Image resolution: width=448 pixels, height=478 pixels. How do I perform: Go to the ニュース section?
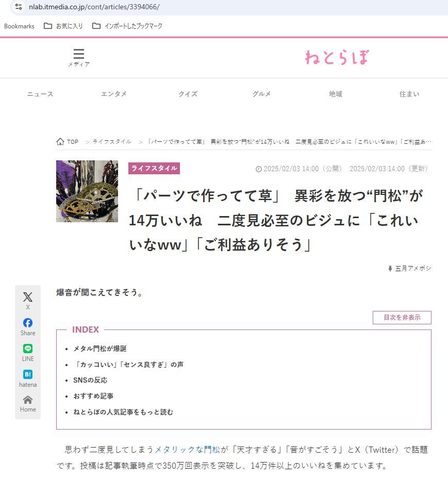pos(40,94)
